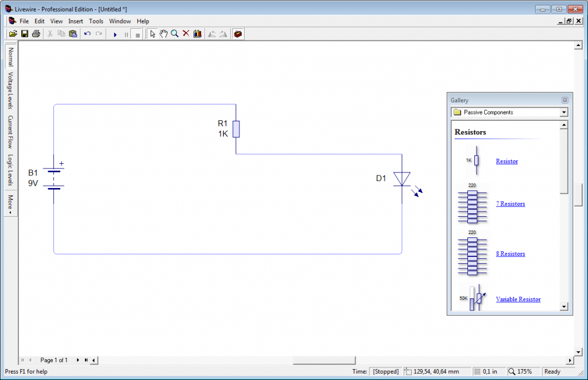This screenshot has height=380, width=588.
Task: Open the Tools menu
Action: (x=96, y=21)
